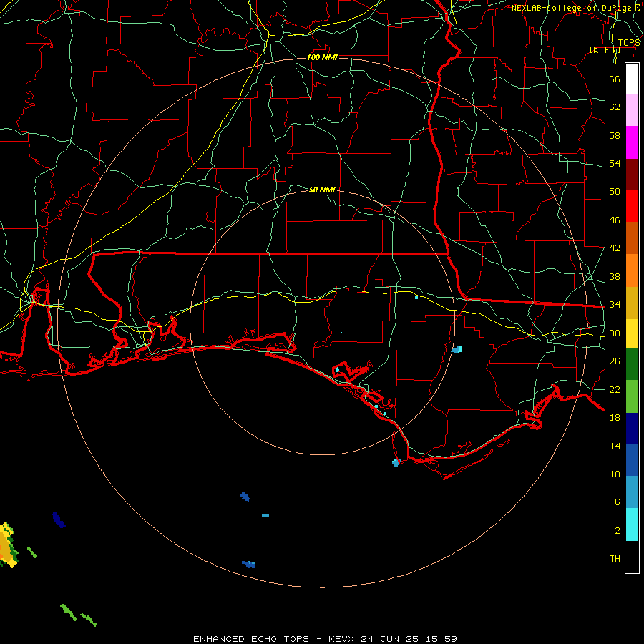Click the legend value 22
644x644 pixels.
pos(615,389)
